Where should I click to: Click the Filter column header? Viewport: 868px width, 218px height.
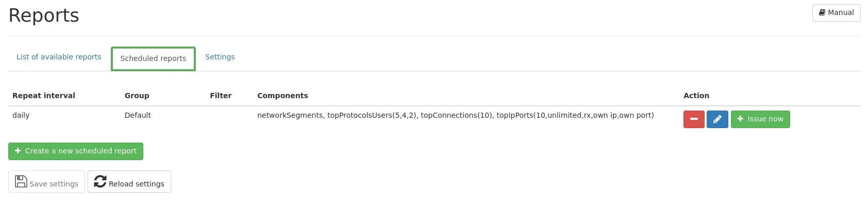tap(221, 96)
